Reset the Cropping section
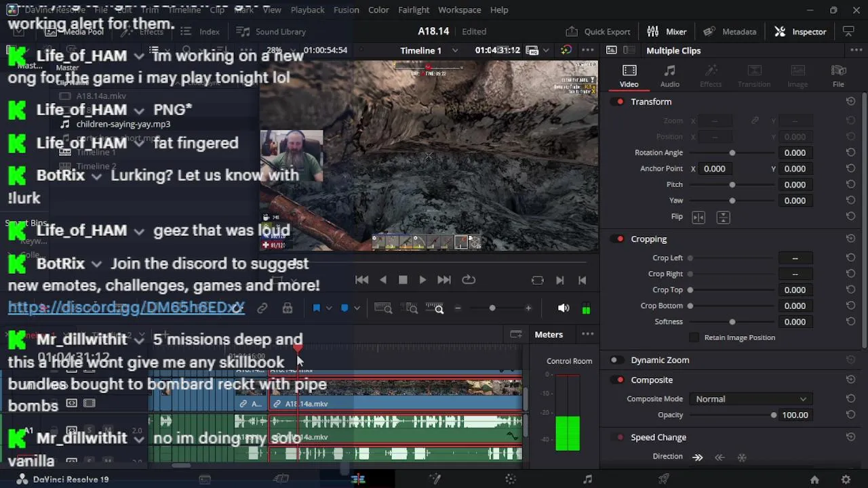 850,239
